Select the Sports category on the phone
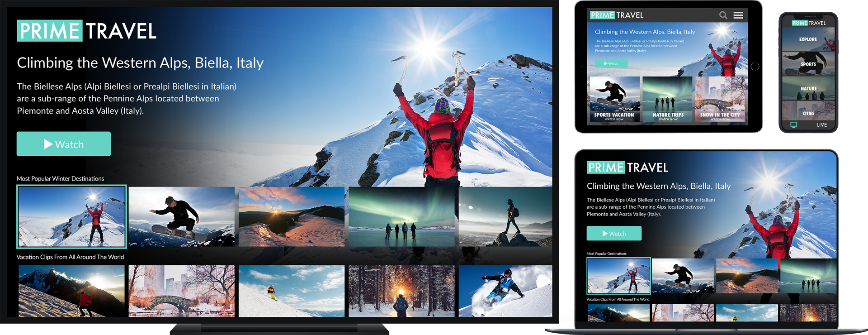868x335 pixels. [808, 64]
